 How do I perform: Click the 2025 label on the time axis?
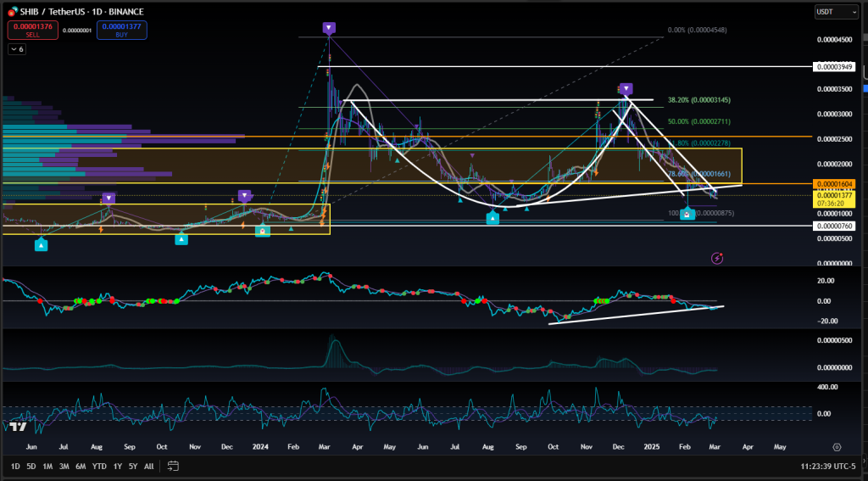coord(652,446)
